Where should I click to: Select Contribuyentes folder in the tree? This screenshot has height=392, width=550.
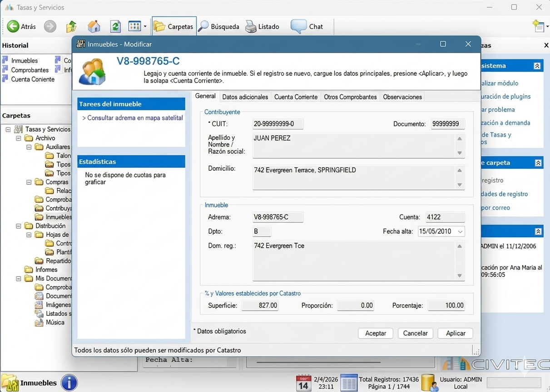(x=54, y=208)
